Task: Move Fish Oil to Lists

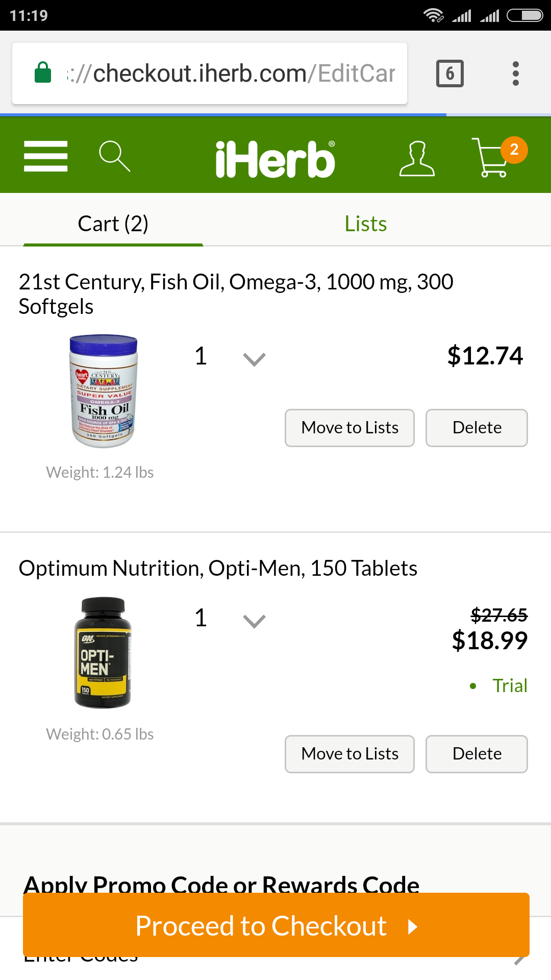Action: click(x=349, y=428)
